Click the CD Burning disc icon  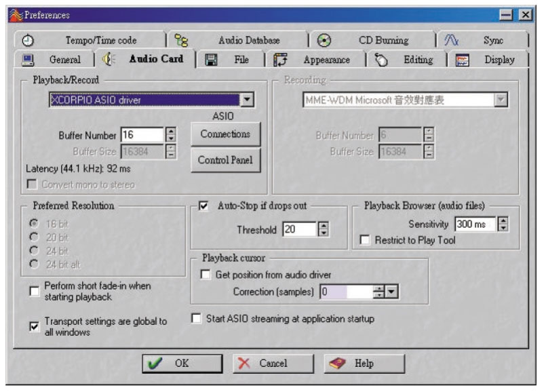tap(324, 41)
